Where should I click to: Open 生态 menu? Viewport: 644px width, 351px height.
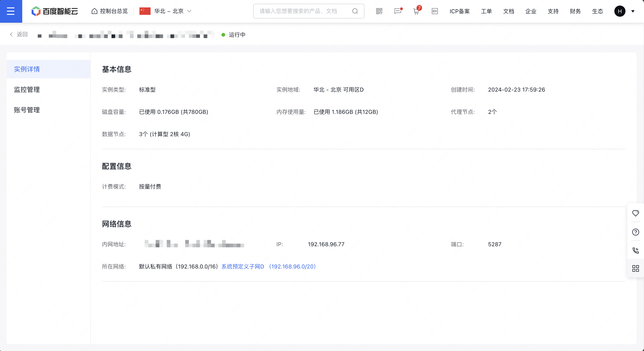point(597,11)
